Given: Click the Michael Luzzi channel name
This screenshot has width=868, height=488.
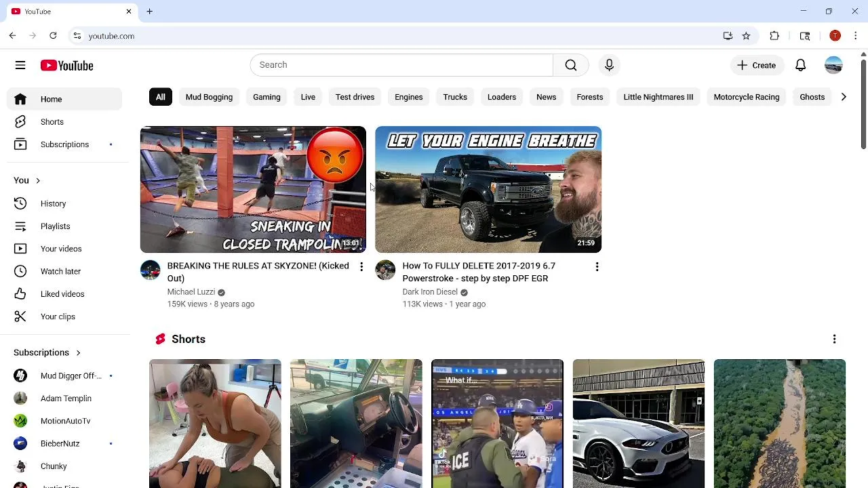Looking at the screenshot, I should [x=191, y=292].
